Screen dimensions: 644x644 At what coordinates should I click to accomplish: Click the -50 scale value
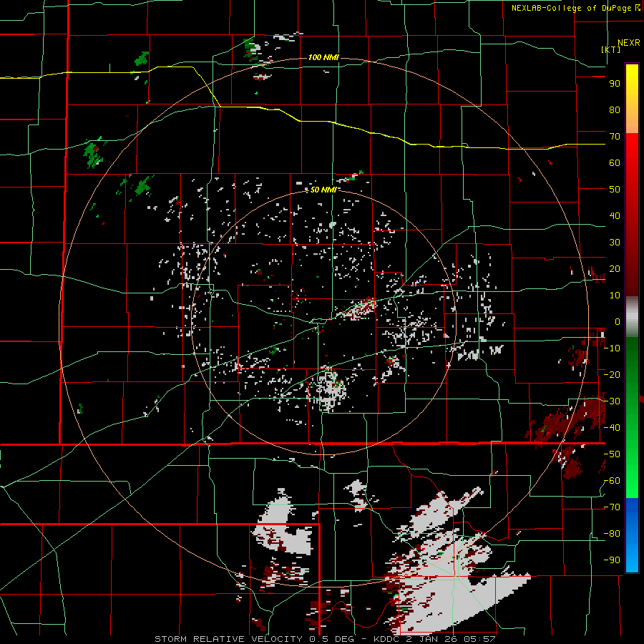tap(612, 454)
